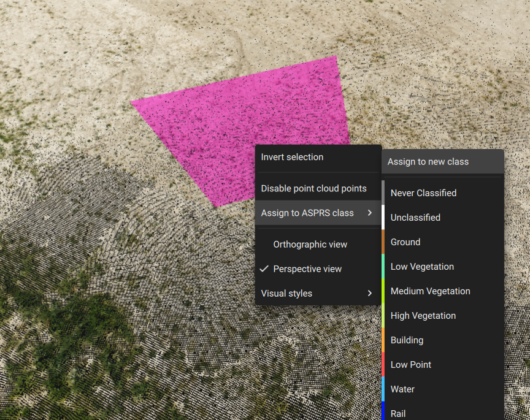The height and width of the screenshot is (420, 530).
Task: Click the chevron next to Assign to ASPRS class
Action: coord(371,213)
